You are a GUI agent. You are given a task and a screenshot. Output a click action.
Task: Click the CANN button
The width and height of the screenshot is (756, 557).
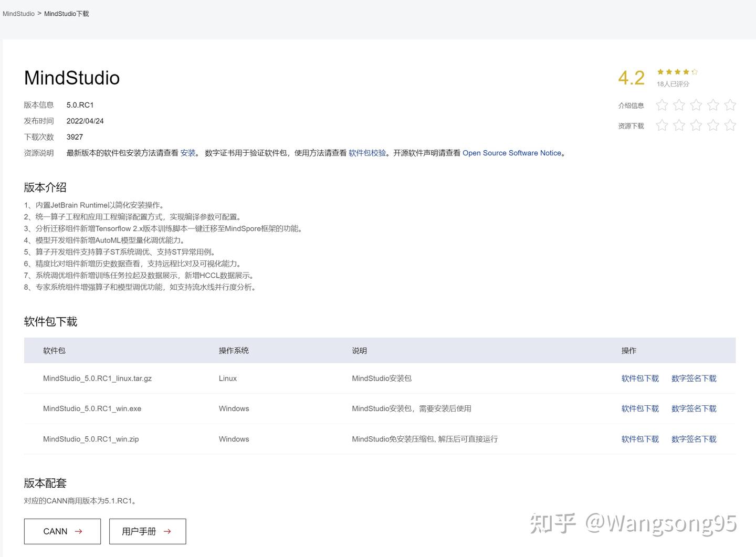[x=62, y=531]
